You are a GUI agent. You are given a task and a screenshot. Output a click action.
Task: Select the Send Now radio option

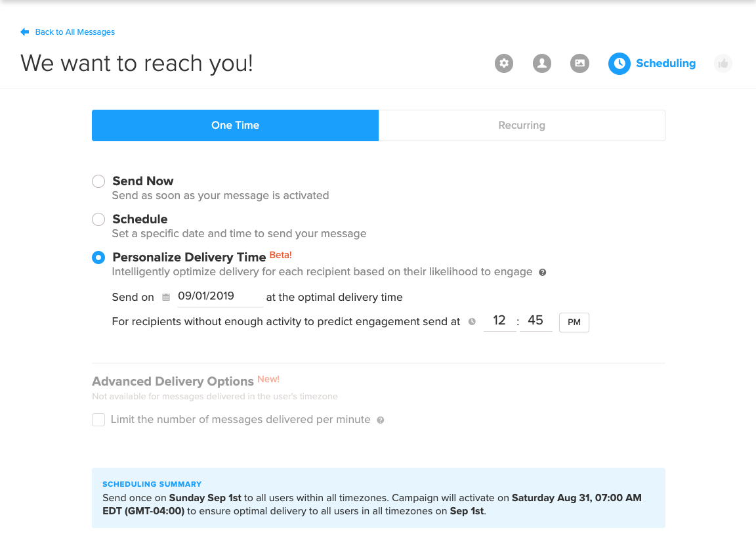(98, 181)
